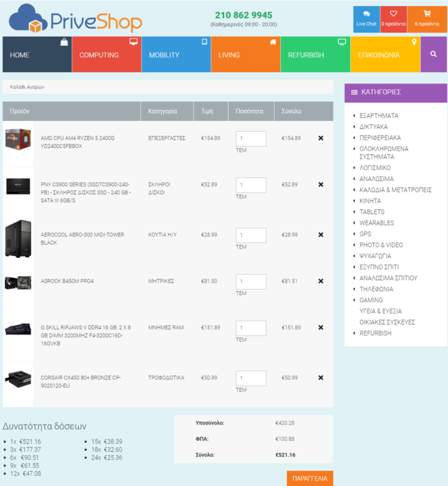Open HOME menu tab
This screenshot has height=486, width=448.
[37, 55]
